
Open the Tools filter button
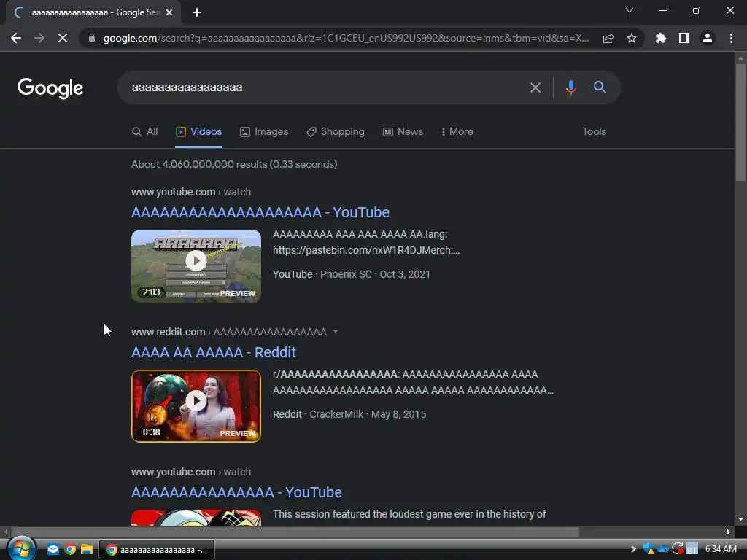[x=594, y=132]
